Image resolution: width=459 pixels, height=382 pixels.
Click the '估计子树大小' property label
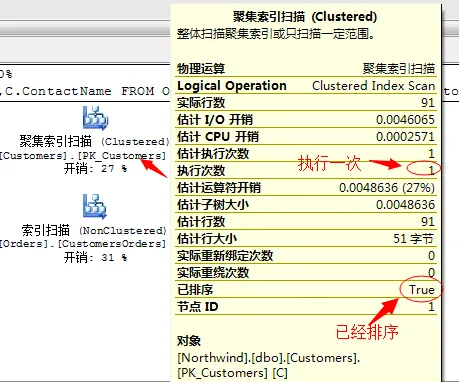tap(213, 205)
